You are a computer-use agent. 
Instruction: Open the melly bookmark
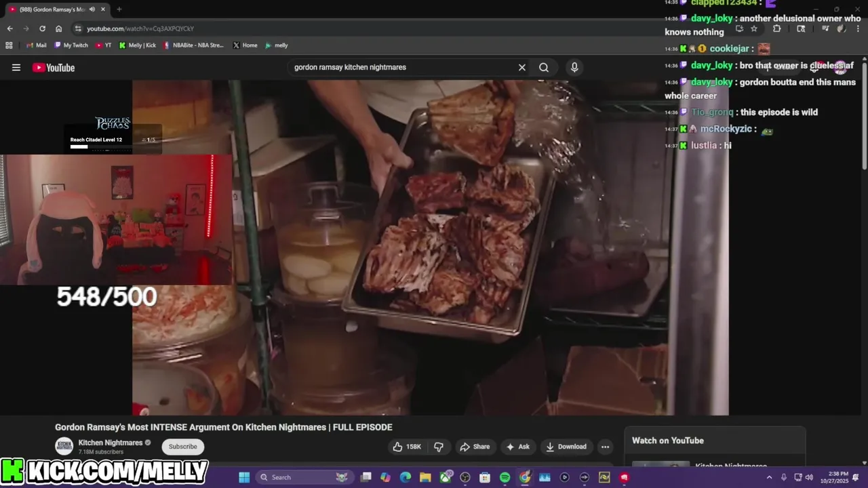[x=277, y=45]
